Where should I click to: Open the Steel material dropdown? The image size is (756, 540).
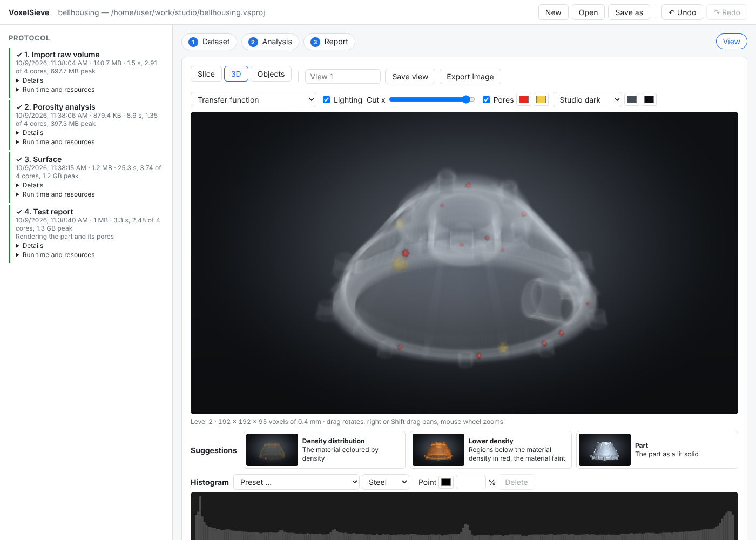point(386,482)
